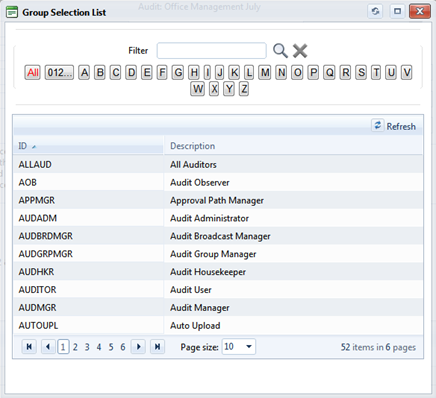Filter groups starting with A
Screen dimensions: 436x398
coord(84,72)
